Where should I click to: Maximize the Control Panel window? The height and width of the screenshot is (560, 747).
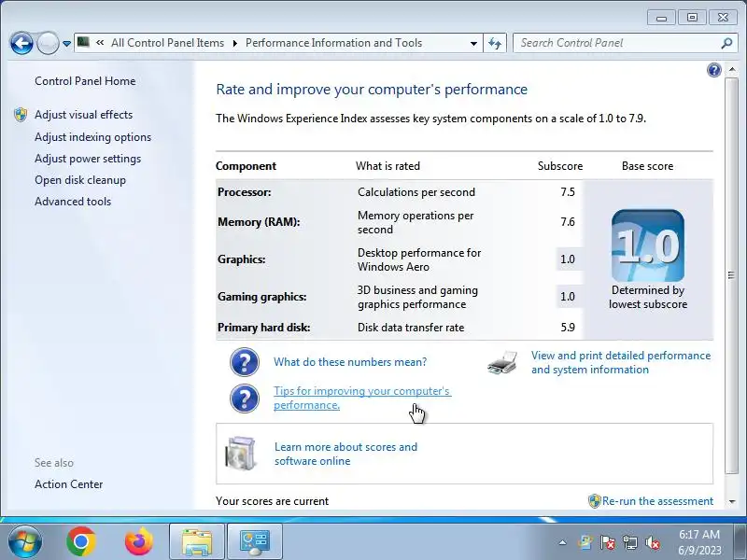(x=692, y=18)
